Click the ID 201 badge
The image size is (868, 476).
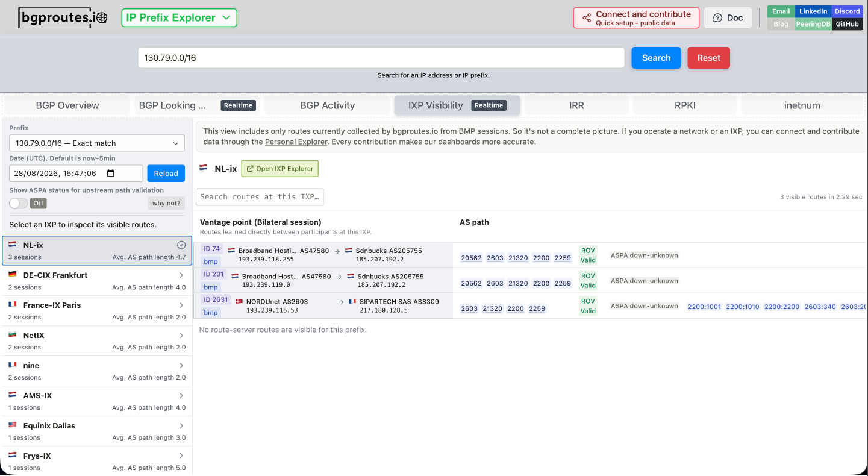tap(213, 274)
